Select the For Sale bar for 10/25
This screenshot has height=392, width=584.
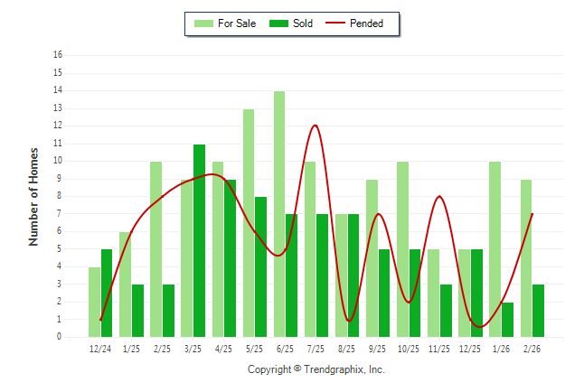pos(402,249)
